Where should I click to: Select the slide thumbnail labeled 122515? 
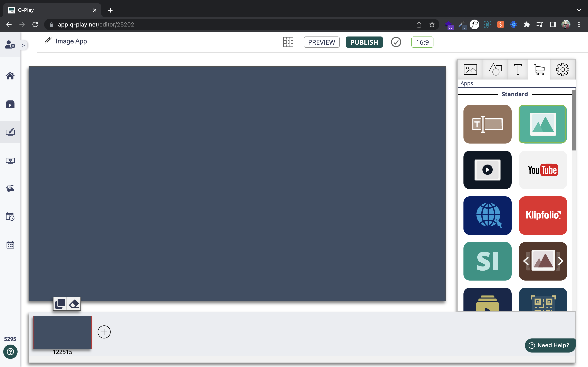click(x=62, y=332)
